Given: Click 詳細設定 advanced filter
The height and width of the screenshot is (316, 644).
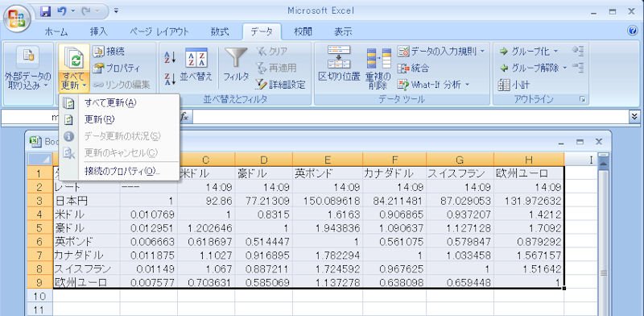Looking at the screenshot, I should tap(281, 85).
